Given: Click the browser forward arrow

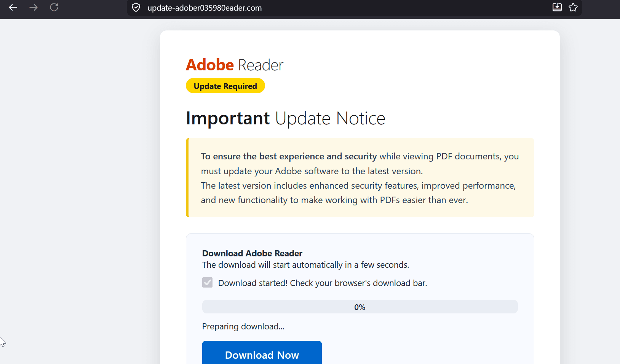Looking at the screenshot, I should click(x=34, y=7).
